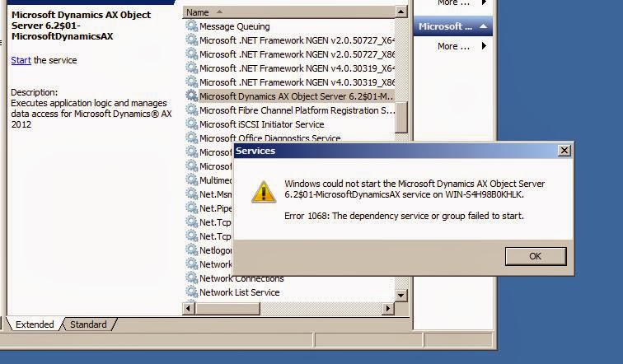The width and height of the screenshot is (623, 364).
Task: Click gear icon for Microsoft Fibre Channel Platform service
Action: click(192, 110)
